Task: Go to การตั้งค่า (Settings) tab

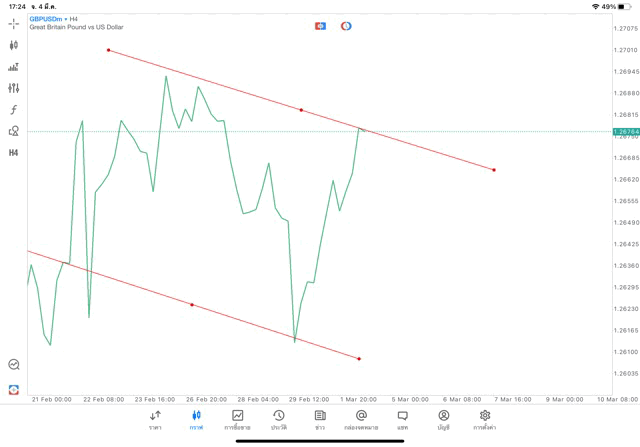Action: click(x=485, y=419)
